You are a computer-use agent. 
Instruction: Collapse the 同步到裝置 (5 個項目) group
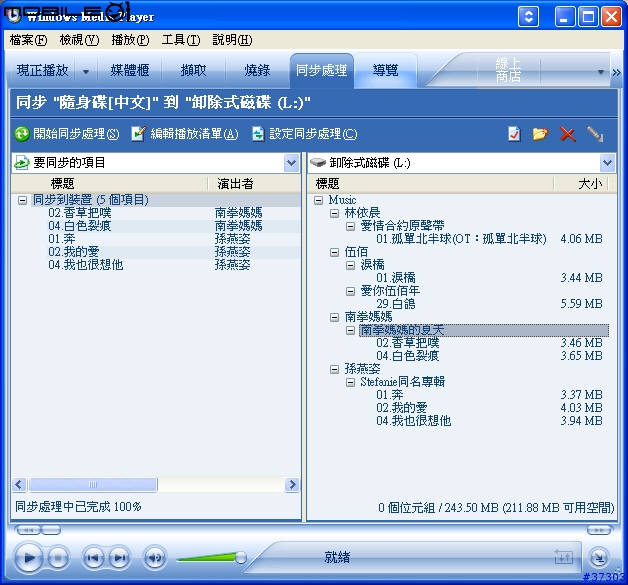pyautogui.click(x=22, y=200)
